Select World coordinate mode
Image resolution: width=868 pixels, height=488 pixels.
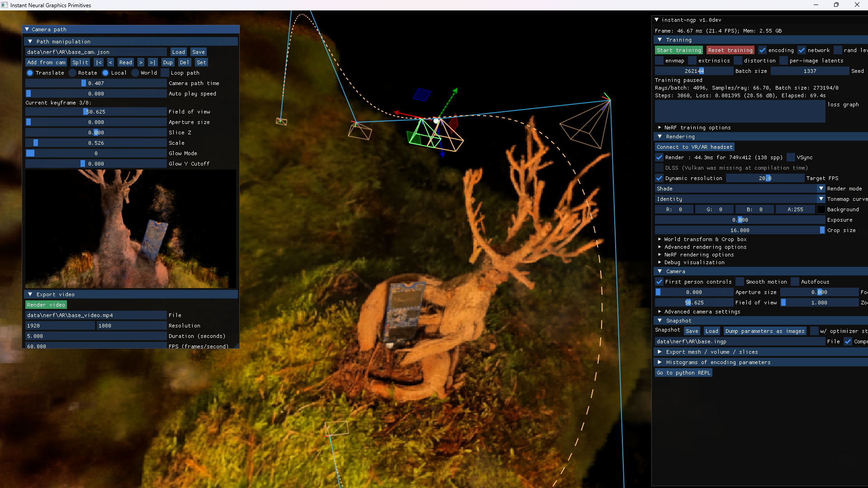[135, 73]
